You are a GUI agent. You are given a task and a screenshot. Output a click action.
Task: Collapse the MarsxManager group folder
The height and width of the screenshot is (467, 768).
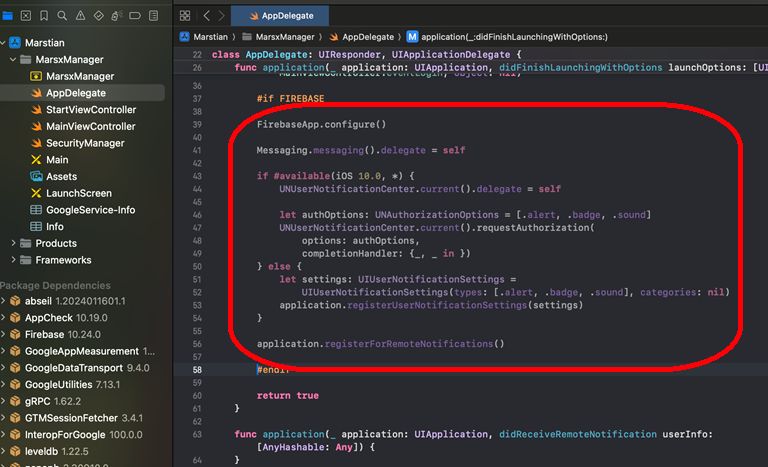[x=13, y=59]
